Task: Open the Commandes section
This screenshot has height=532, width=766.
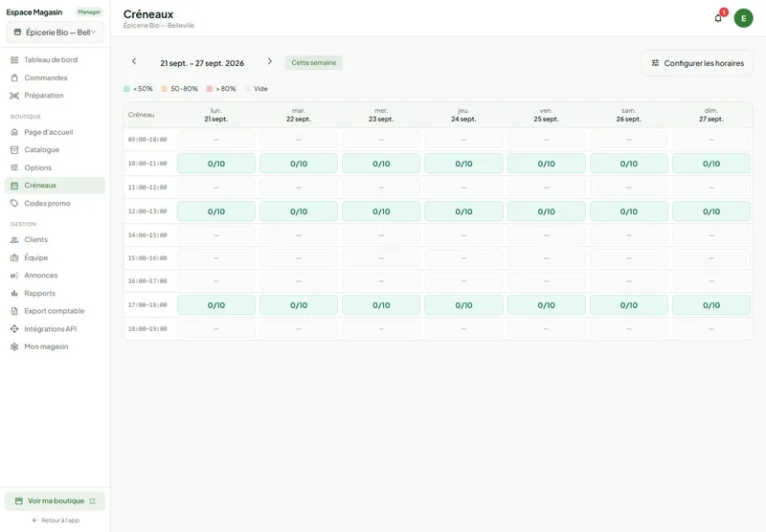Action: pos(55,78)
